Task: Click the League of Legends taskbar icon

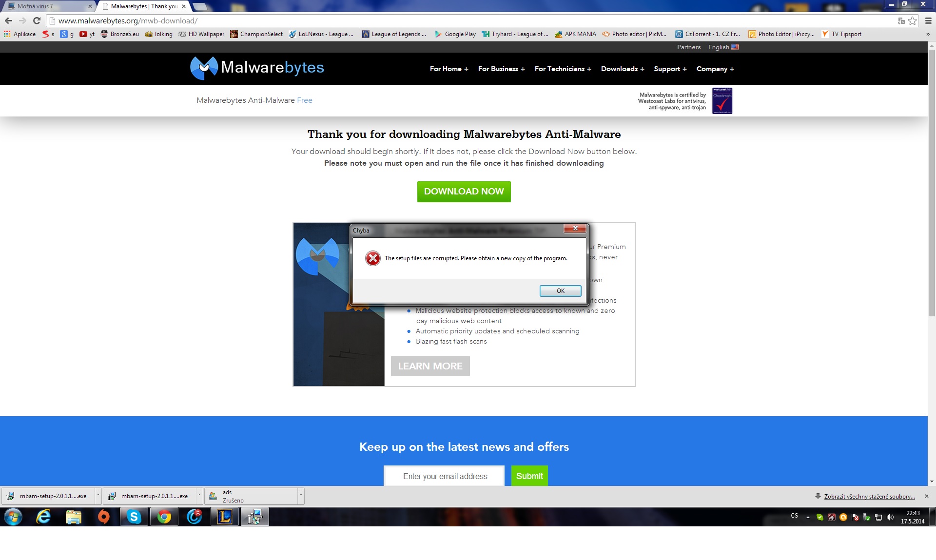Action: point(224,517)
